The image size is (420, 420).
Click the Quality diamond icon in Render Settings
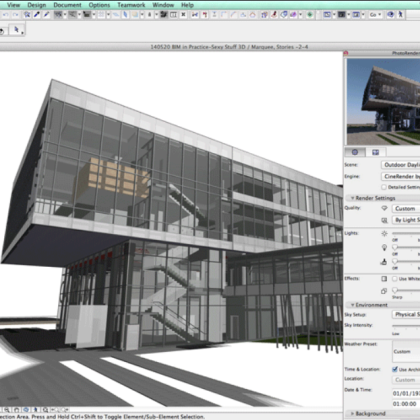(x=384, y=208)
